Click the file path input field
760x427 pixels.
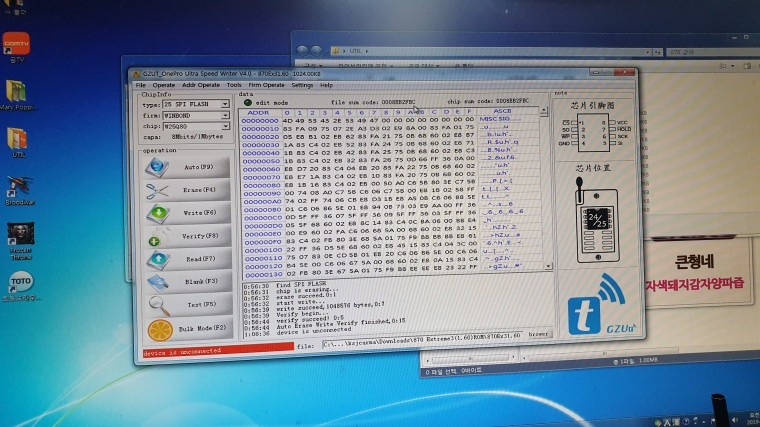pos(423,339)
